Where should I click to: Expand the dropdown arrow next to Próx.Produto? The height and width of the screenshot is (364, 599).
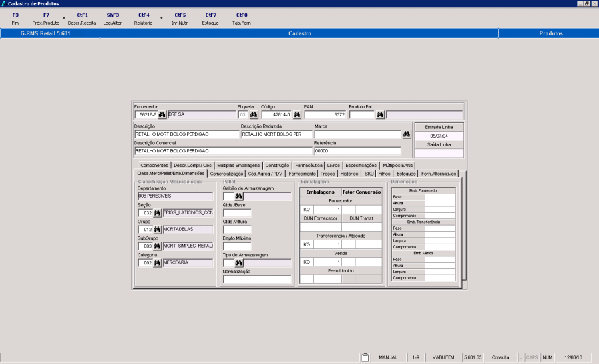coord(64,19)
